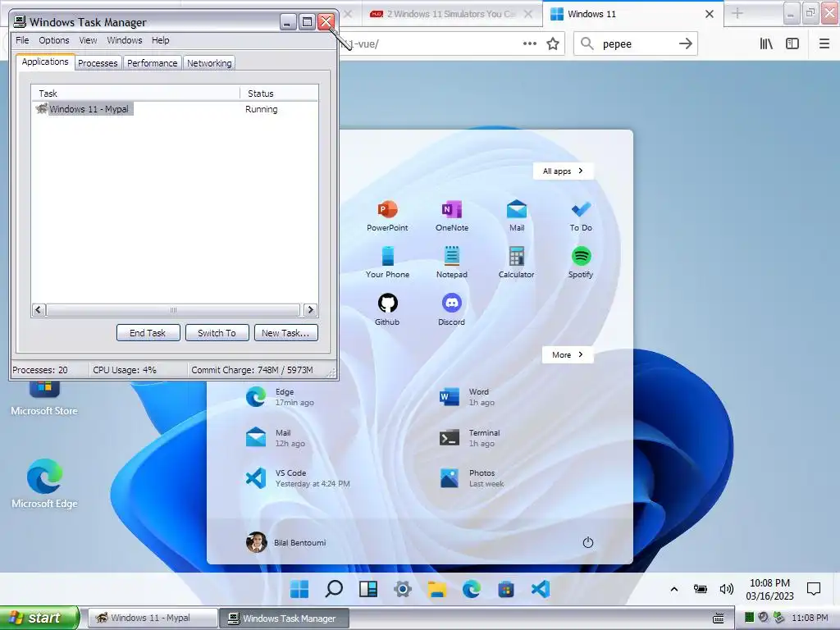Toggle the browser sidebar icon

[x=792, y=43]
